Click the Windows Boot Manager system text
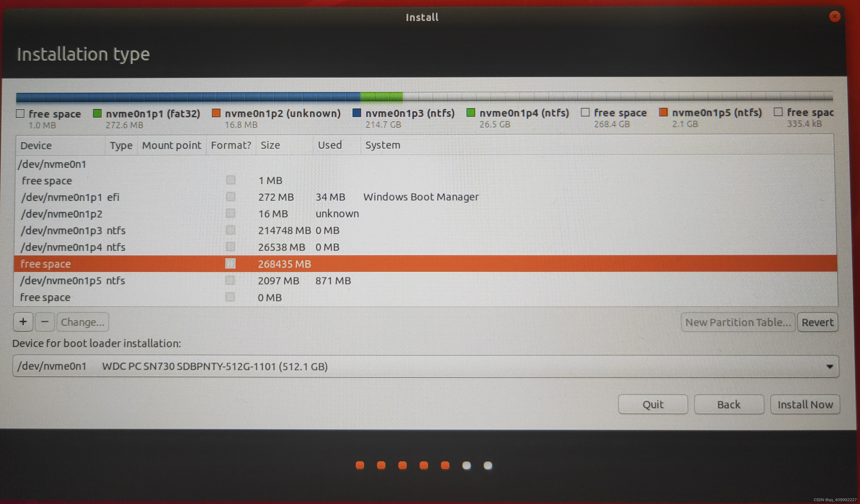 click(421, 197)
